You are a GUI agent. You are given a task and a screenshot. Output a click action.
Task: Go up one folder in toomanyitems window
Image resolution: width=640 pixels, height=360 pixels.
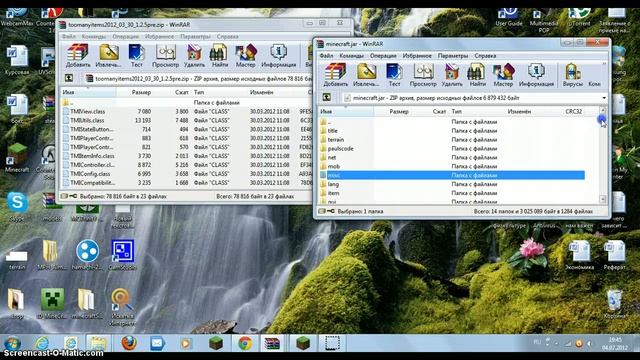69,78
